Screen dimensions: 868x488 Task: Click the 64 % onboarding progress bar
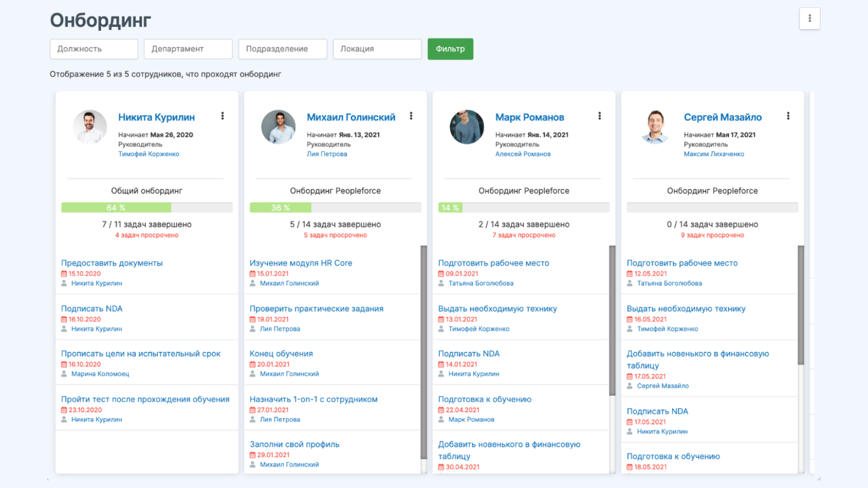tap(147, 208)
